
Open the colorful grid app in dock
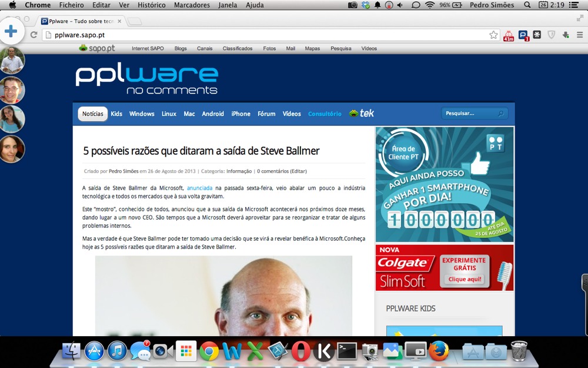[x=186, y=351]
